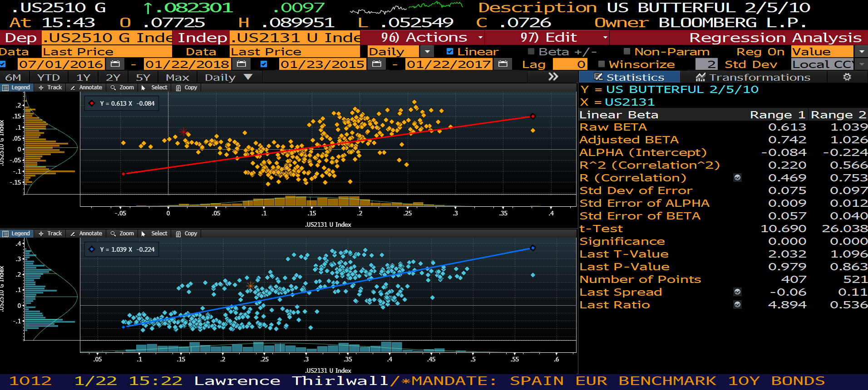This screenshot has height=390, width=868.
Task: Select Zoom tool in lower chart toolbar
Action: click(123, 234)
